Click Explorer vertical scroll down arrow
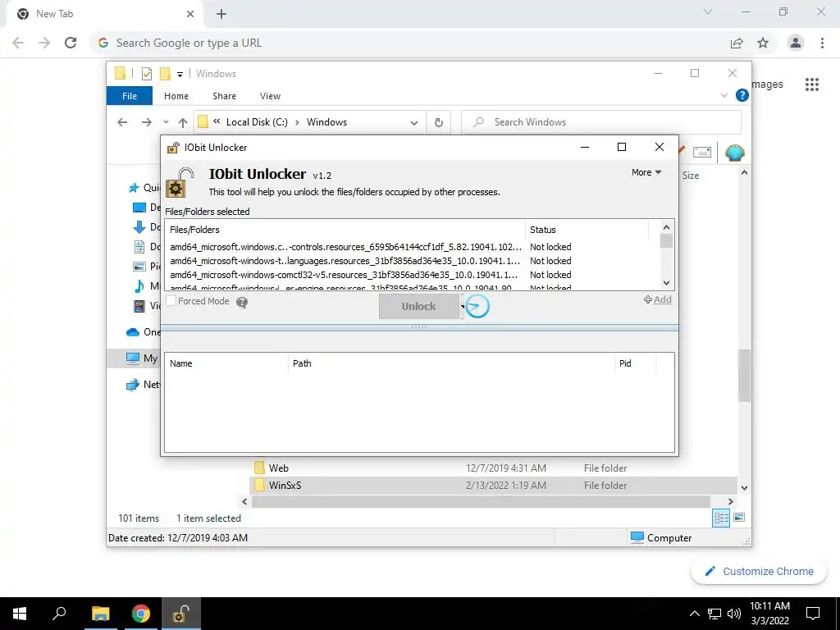The height and width of the screenshot is (630, 840). [x=744, y=488]
